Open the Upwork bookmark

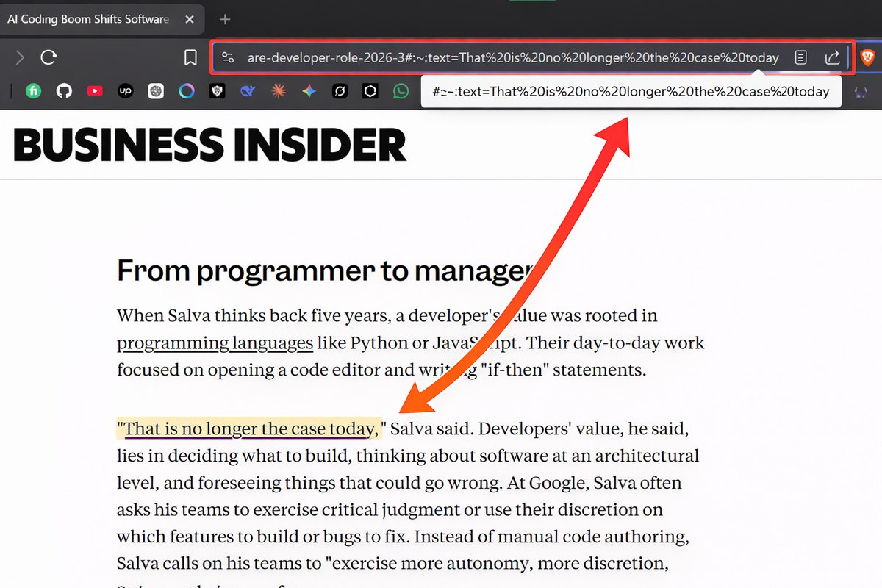click(126, 91)
